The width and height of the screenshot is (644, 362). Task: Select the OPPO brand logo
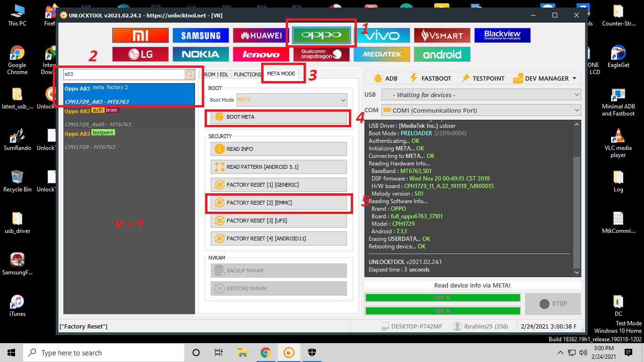point(322,35)
